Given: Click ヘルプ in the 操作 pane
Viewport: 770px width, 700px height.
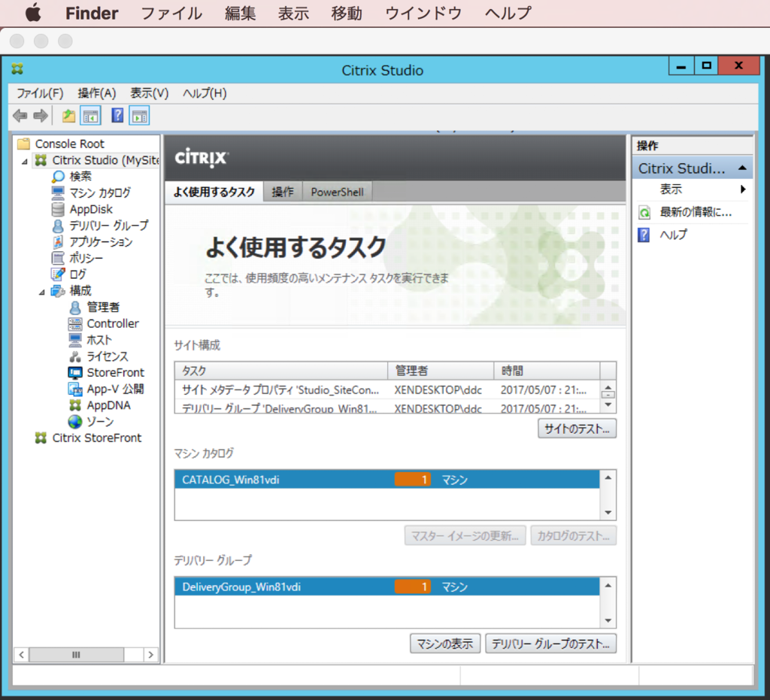Looking at the screenshot, I should tap(673, 235).
